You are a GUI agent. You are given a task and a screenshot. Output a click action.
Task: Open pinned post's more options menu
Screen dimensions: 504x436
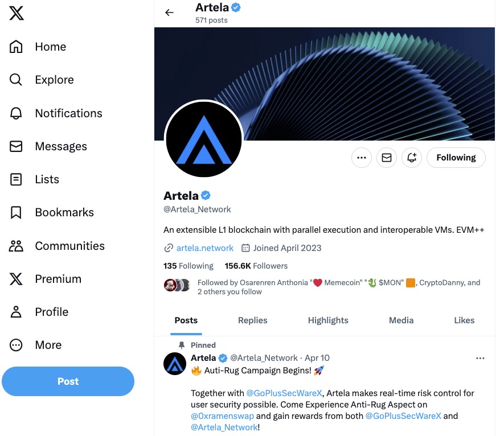coord(480,358)
